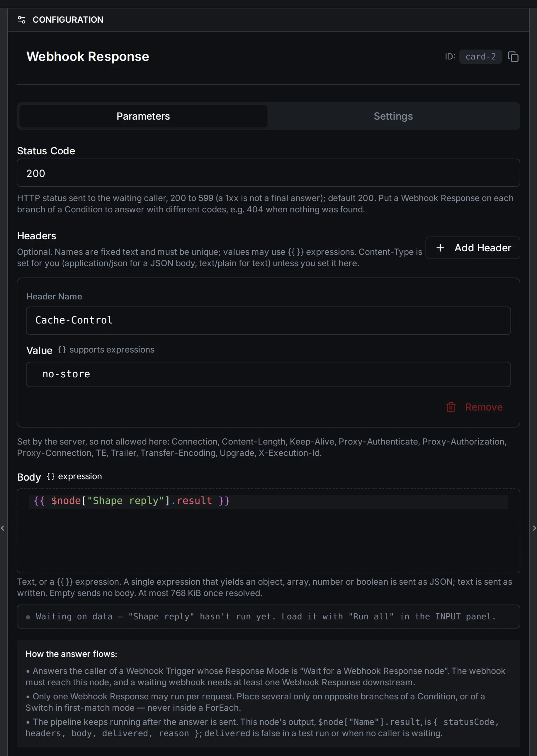Click the Status Code label
Image resolution: width=537 pixels, height=756 pixels.
click(46, 151)
